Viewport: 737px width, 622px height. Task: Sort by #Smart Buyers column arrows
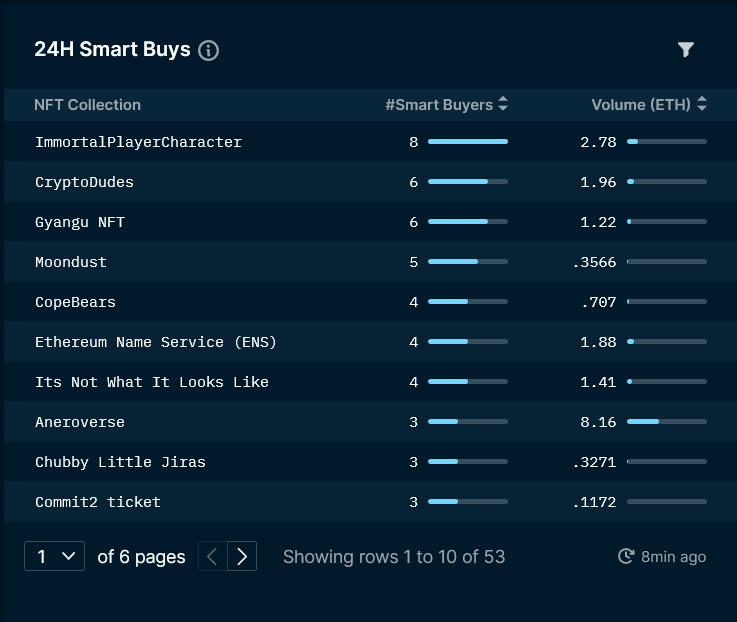[x=503, y=104]
